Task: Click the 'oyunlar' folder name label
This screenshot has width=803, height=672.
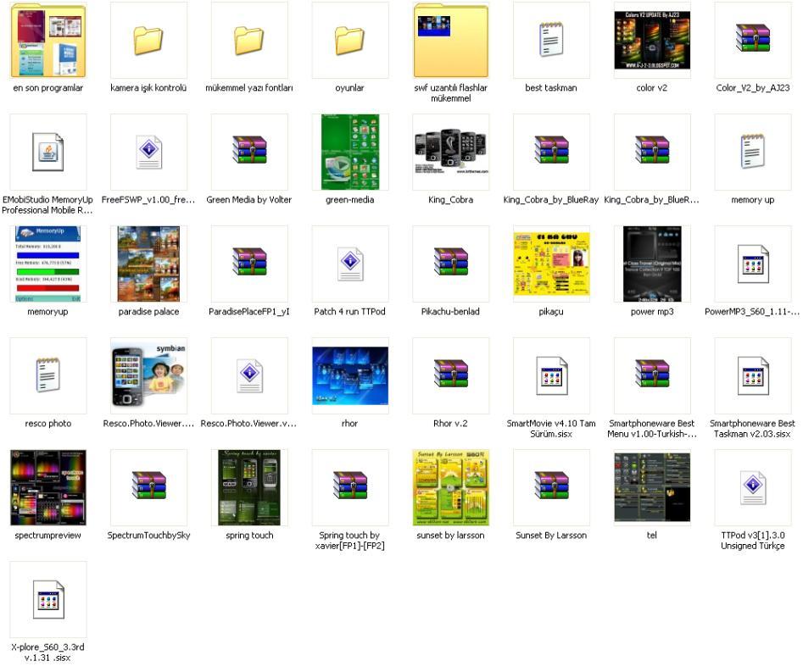Action: click(350, 88)
